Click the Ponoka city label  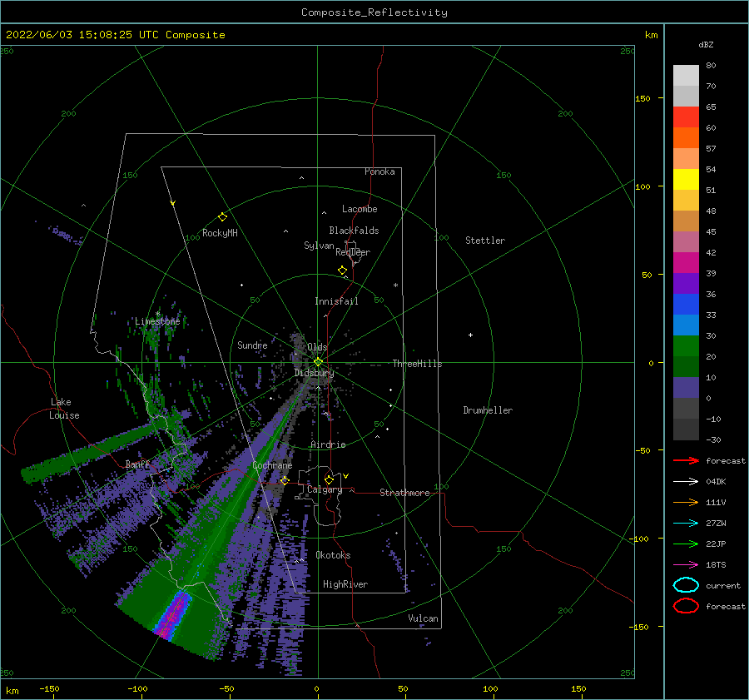379,171
